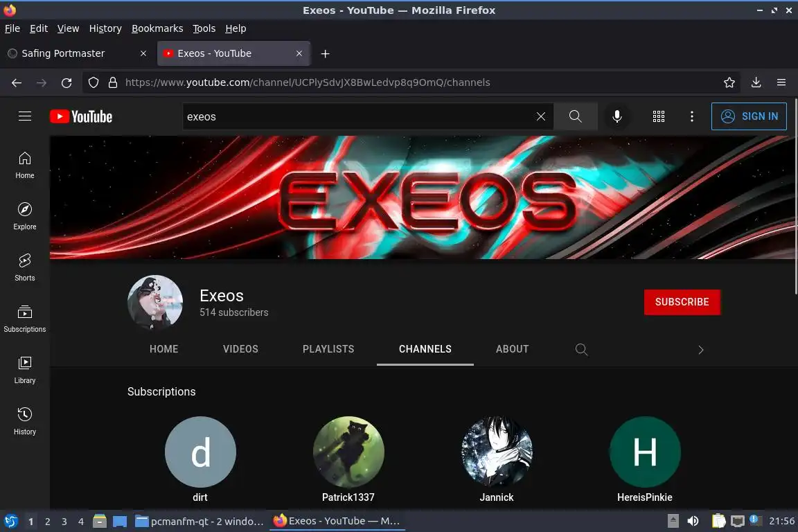Open the Patrick1337 channel

348,459
